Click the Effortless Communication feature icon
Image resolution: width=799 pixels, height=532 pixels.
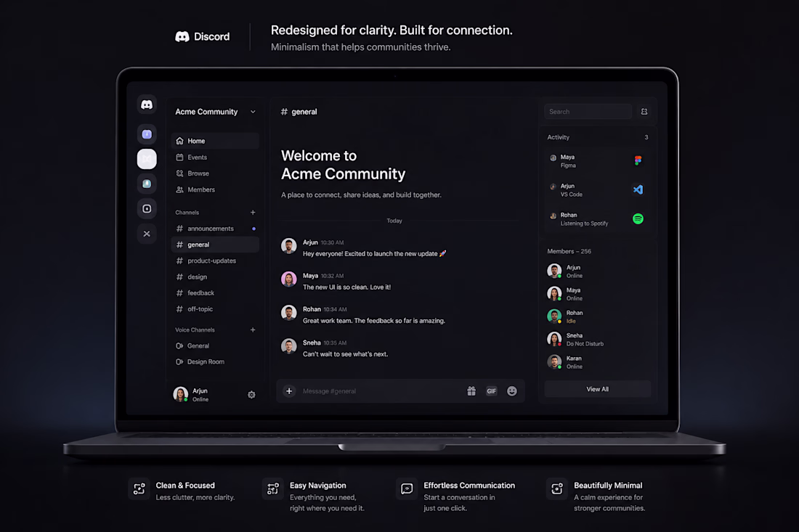(x=407, y=488)
